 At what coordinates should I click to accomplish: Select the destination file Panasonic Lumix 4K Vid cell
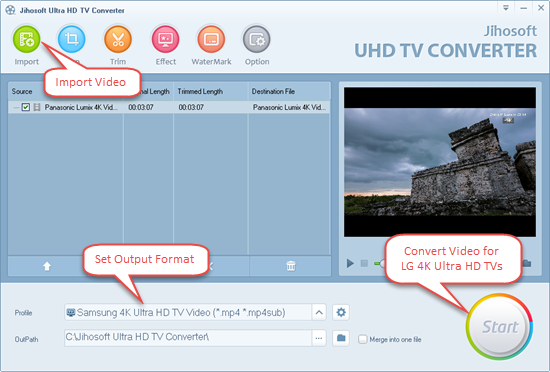point(289,107)
